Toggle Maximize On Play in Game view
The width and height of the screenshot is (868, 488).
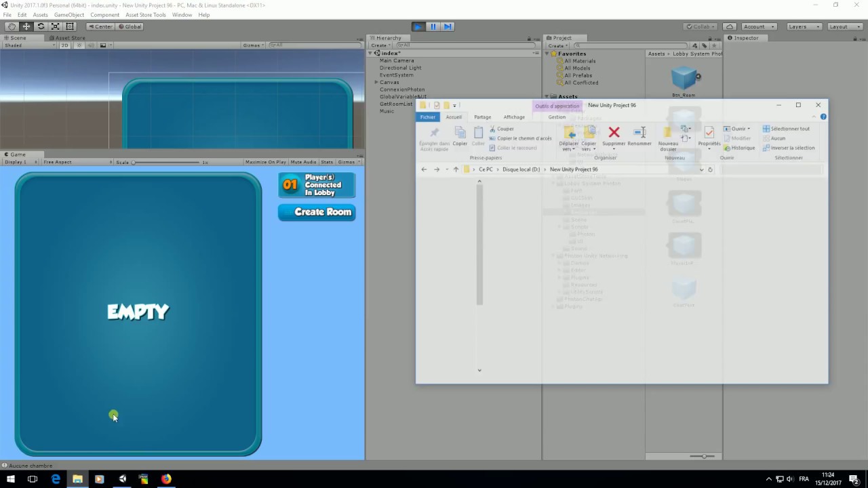[x=265, y=162]
